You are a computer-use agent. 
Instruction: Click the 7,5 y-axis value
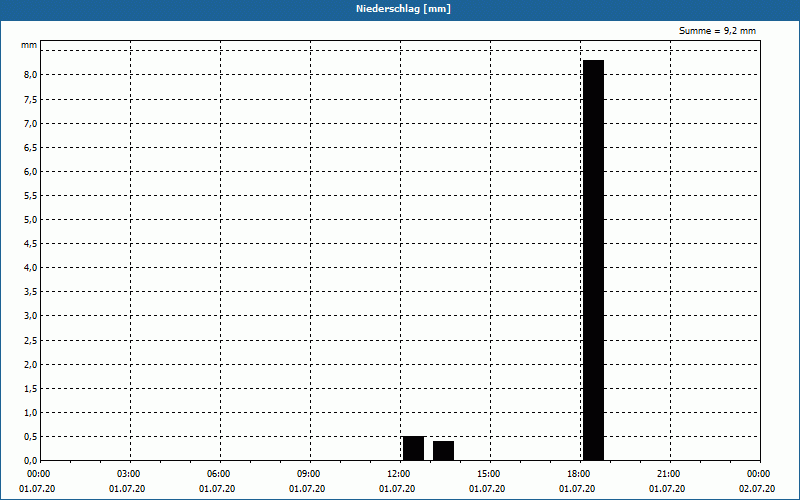31,99
